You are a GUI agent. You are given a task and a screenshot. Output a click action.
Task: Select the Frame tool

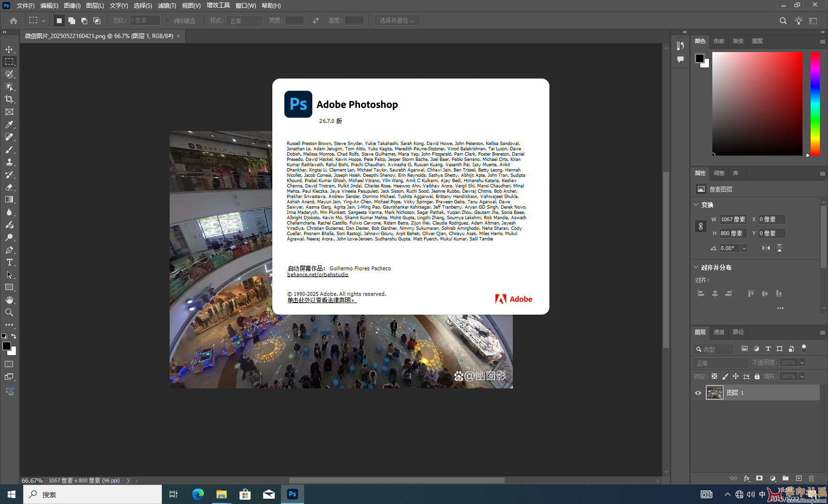9,112
